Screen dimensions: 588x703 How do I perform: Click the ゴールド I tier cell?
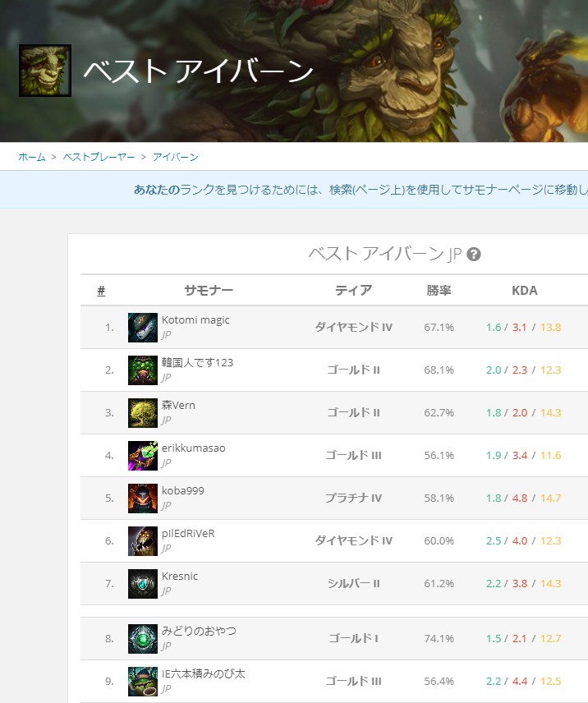coord(354,638)
